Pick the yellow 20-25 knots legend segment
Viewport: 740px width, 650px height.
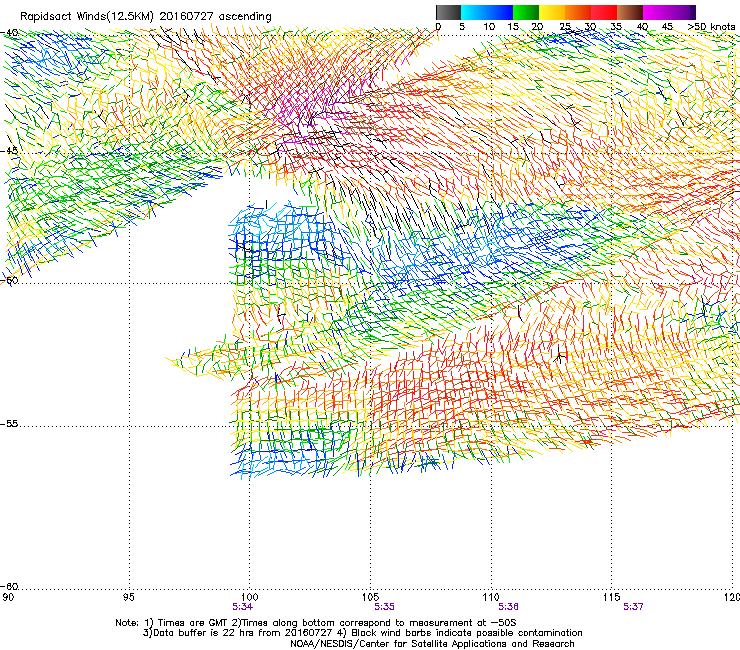tap(552, 12)
